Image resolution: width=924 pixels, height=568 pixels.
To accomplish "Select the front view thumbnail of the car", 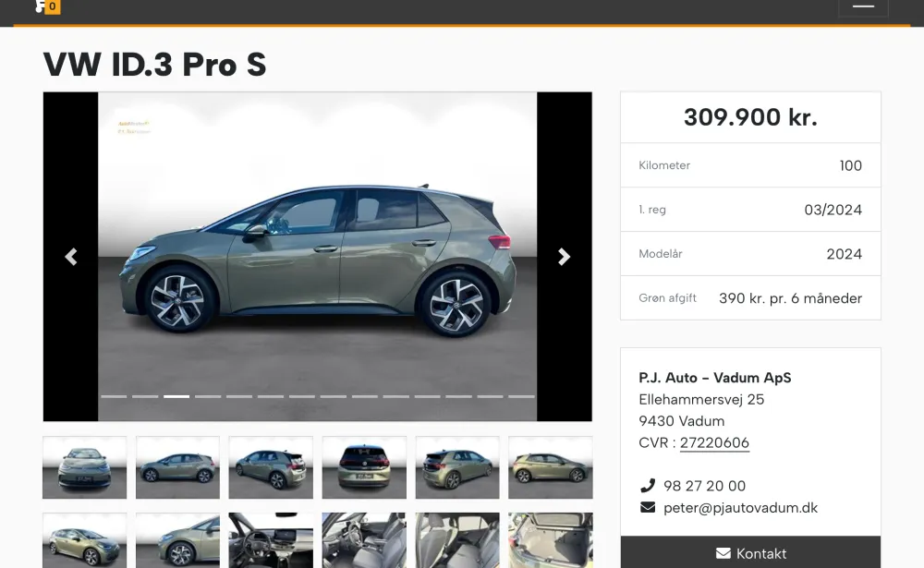I will click(x=84, y=467).
